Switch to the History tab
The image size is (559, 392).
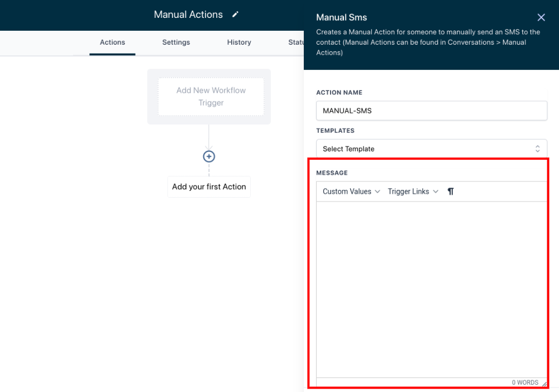tap(239, 42)
